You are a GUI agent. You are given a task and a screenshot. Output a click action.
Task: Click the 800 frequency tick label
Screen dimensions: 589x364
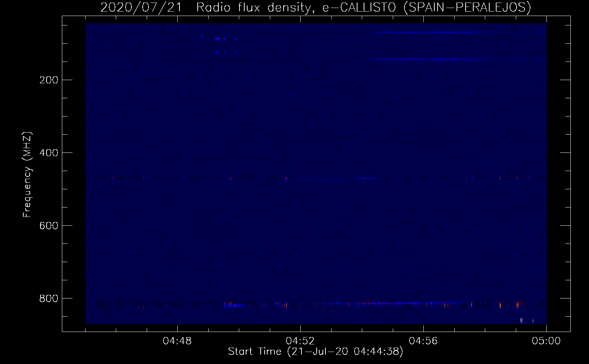click(48, 298)
